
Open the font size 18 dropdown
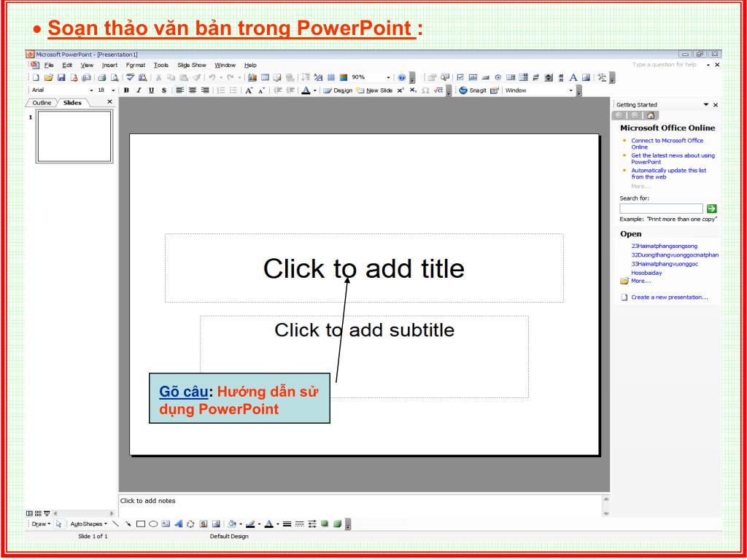click(113, 90)
